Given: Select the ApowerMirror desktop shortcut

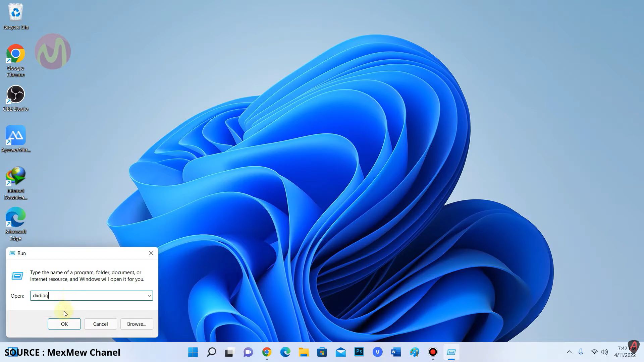Looking at the screenshot, I should tap(15, 139).
